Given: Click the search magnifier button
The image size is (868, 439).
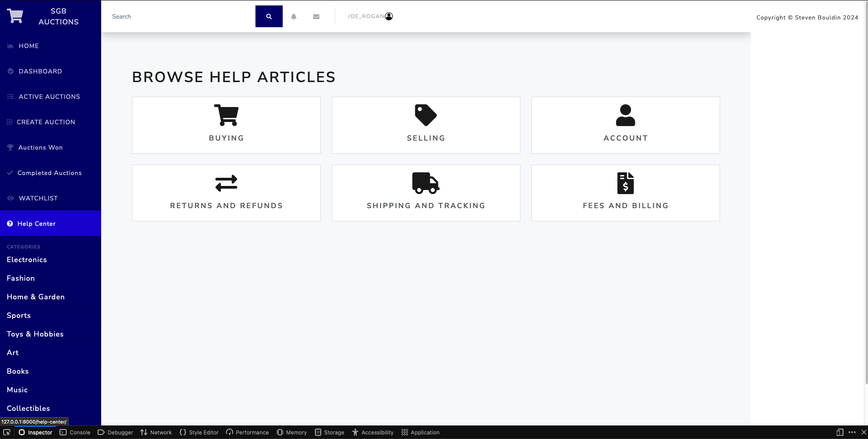Looking at the screenshot, I should (269, 16).
